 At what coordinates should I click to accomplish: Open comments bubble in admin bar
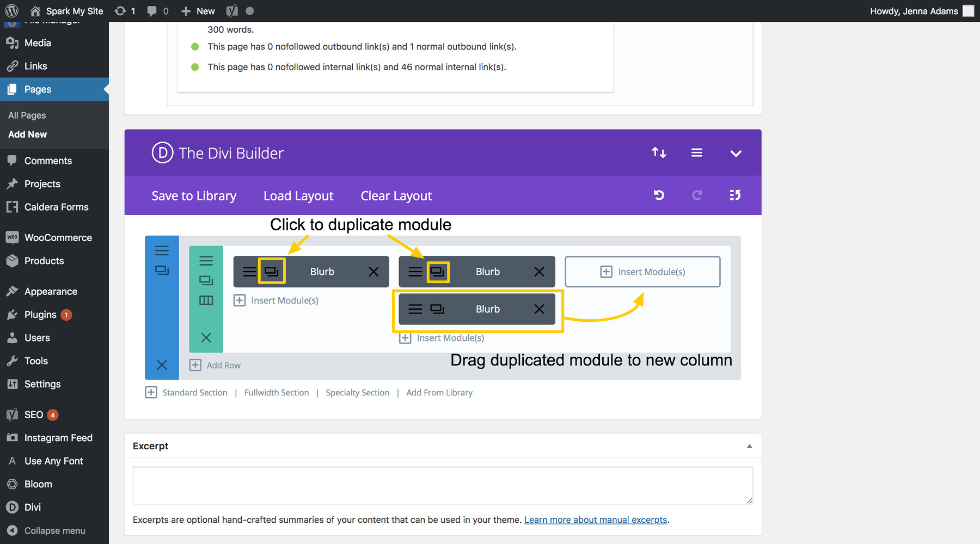coord(158,11)
